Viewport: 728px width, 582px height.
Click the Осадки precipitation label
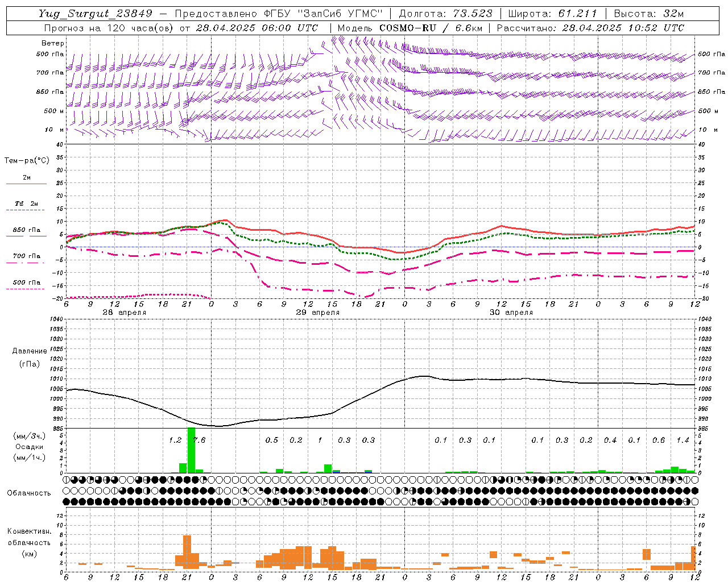(29, 447)
